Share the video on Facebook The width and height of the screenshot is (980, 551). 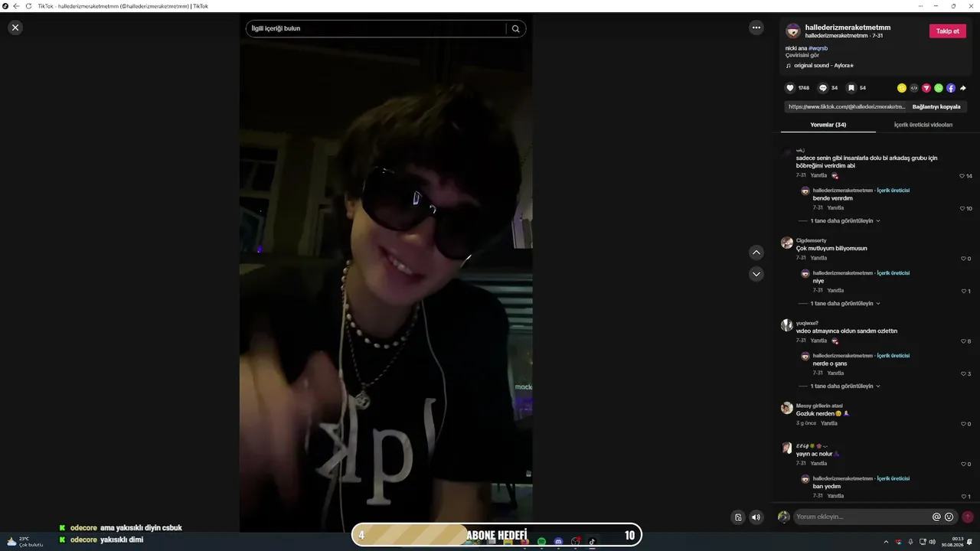pos(951,88)
